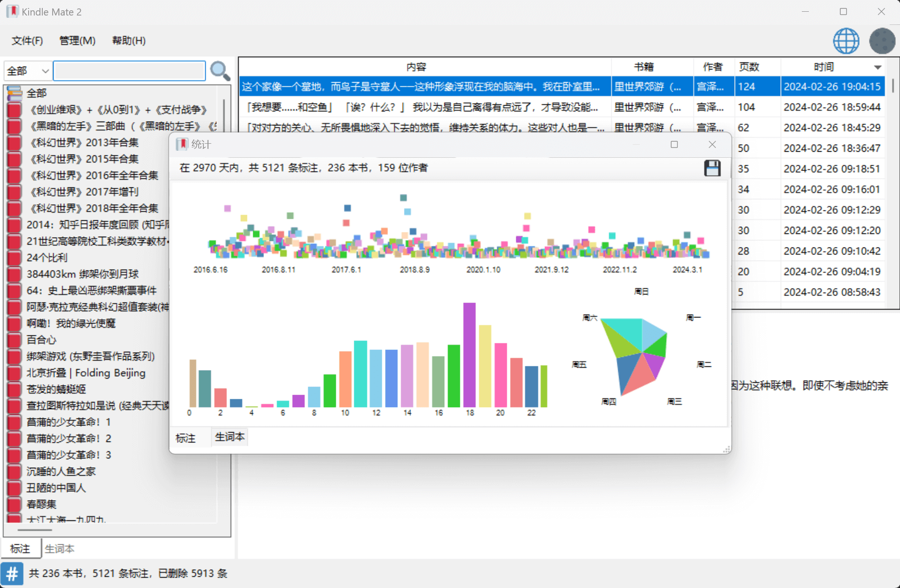Click sort arrow in 时间 column header
Screen dimensions: 900x588
click(877, 67)
